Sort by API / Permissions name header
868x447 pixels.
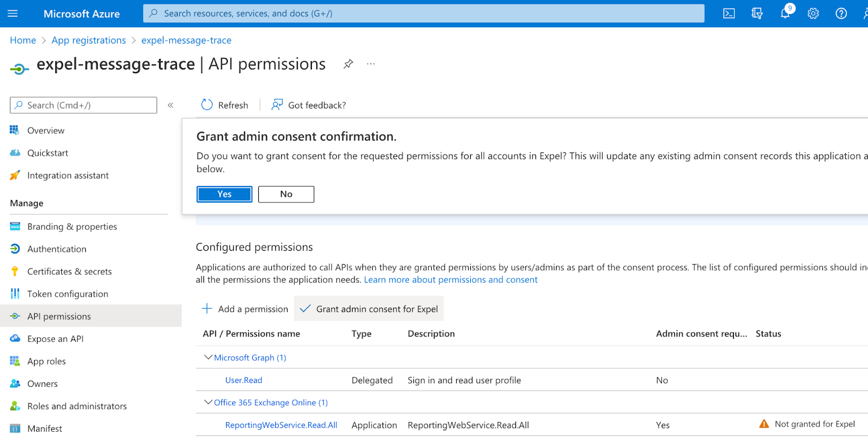click(x=251, y=334)
